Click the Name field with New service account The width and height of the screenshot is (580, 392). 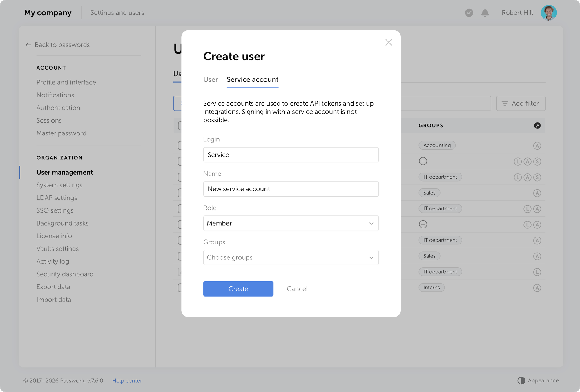point(291,189)
